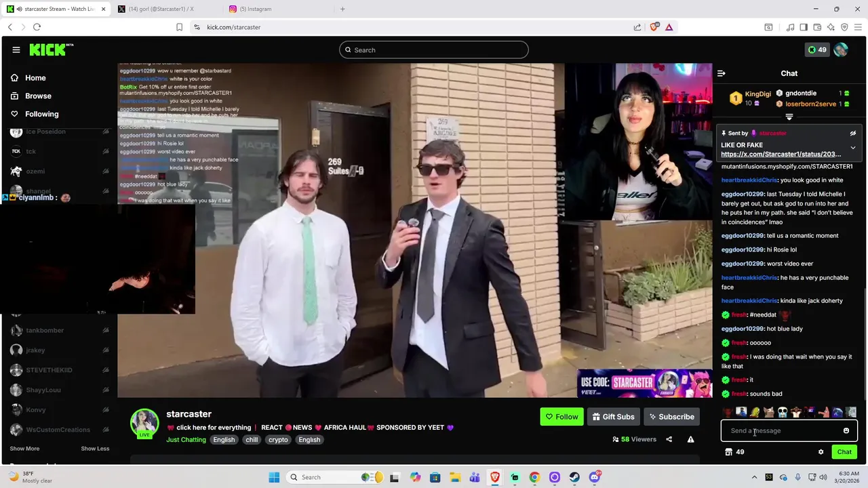The height and width of the screenshot is (488, 868).
Task: Share the stream via share icon
Action: tap(669, 439)
